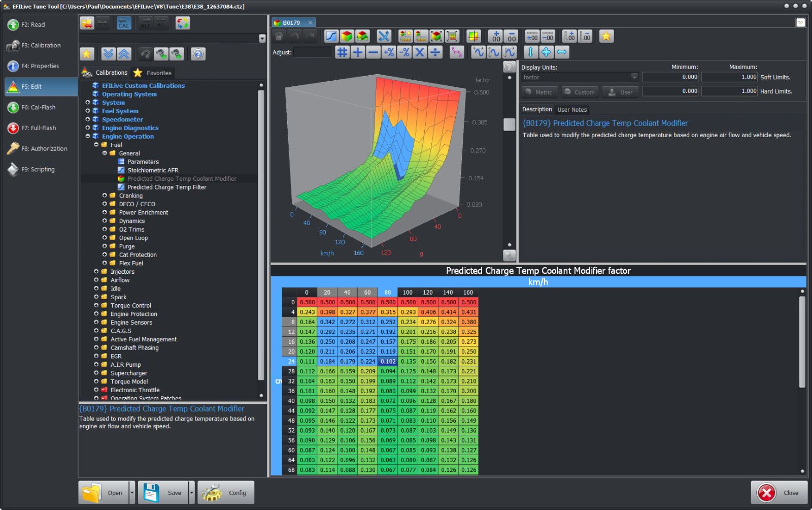Click the hash set-value adjust button
The height and width of the screenshot is (510, 812).
click(x=342, y=52)
